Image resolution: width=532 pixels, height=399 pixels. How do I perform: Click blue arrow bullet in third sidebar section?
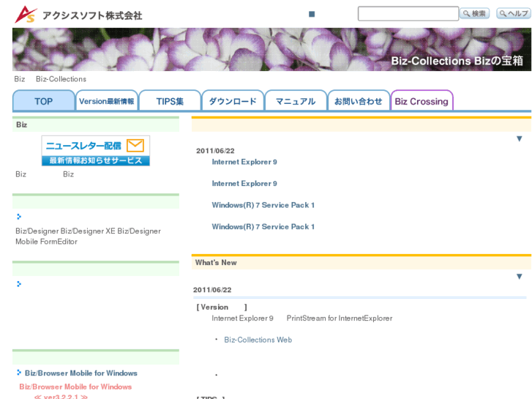click(x=19, y=283)
